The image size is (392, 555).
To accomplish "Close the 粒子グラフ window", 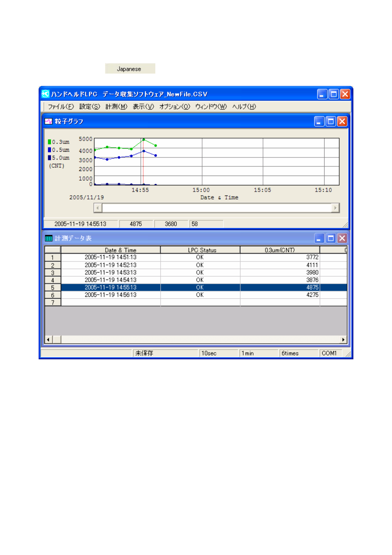I will [x=342, y=121].
